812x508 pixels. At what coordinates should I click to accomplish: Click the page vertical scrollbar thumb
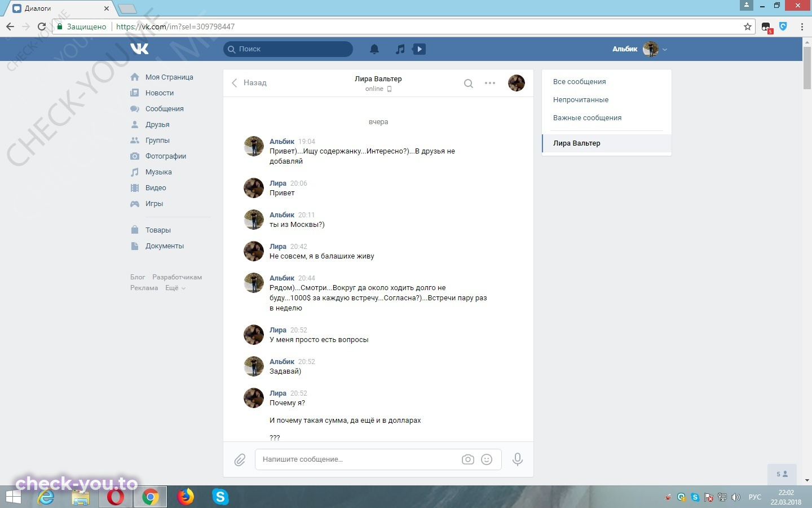pyautogui.click(x=807, y=67)
